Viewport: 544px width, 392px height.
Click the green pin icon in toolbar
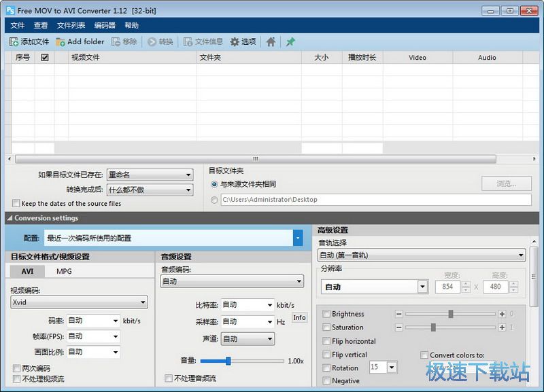pos(290,42)
